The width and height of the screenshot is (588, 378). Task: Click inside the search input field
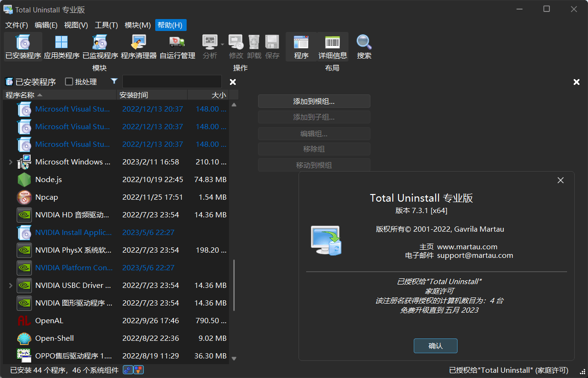pos(172,82)
